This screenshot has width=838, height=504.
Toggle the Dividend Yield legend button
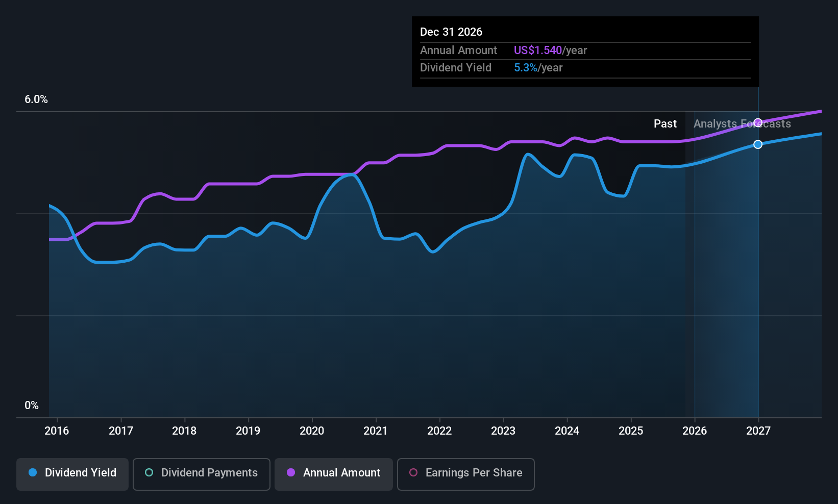click(x=72, y=474)
